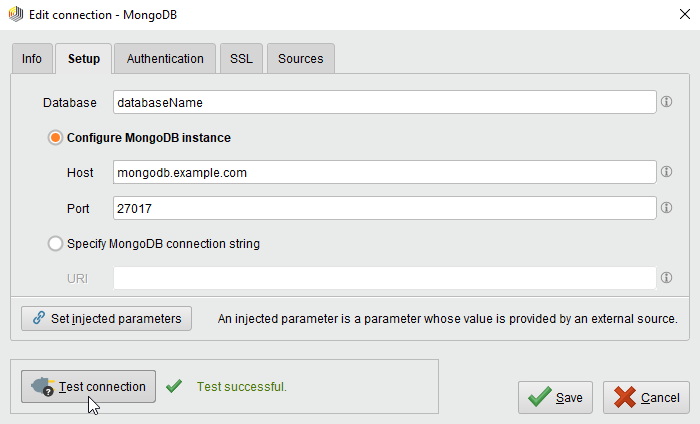
Task: Select Configure MongoDB instance radio button
Action: pyautogui.click(x=56, y=138)
